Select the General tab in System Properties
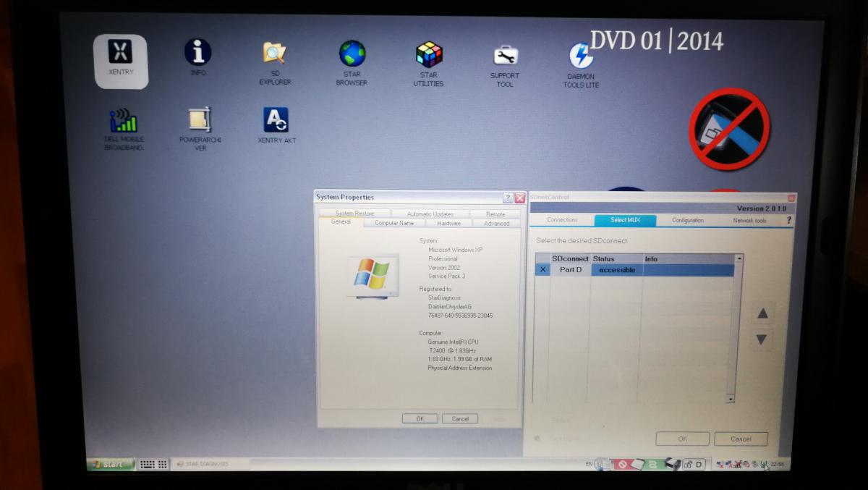Viewport: 868px width, 490px height. tap(341, 222)
